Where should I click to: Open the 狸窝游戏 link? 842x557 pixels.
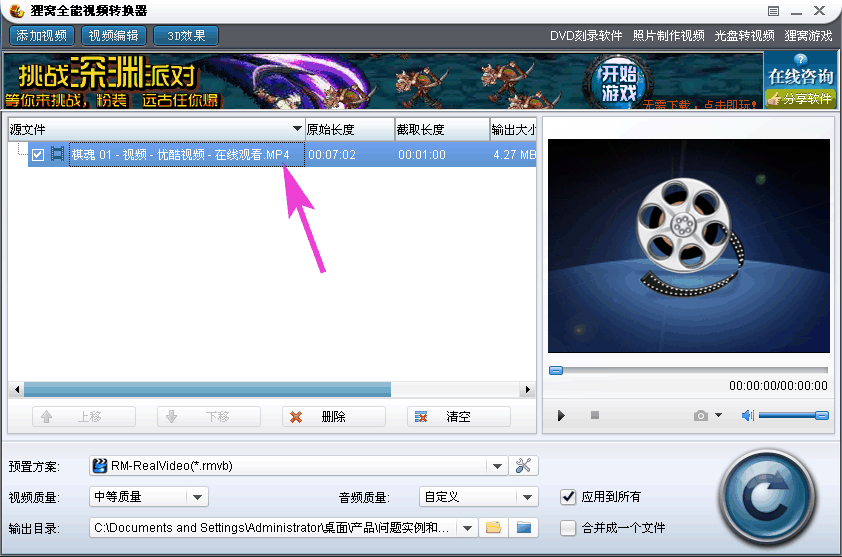coord(808,36)
